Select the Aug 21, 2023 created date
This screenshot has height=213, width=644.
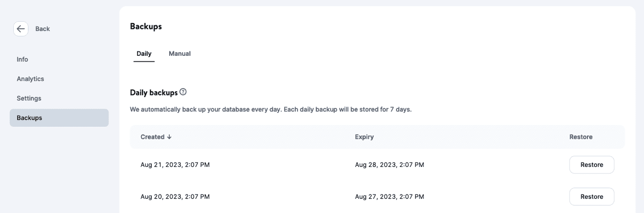coord(175,165)
